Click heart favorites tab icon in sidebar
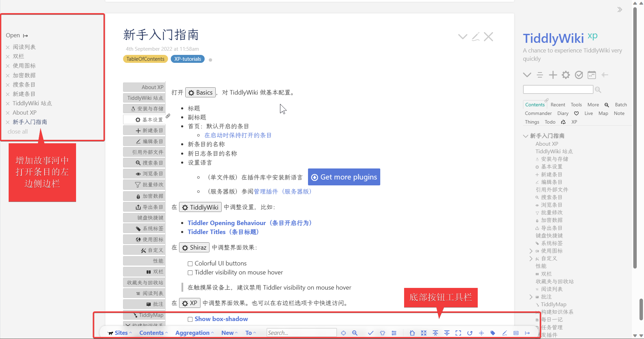Image resolution: width=644 pixels, height=339 pixels. pyautogui.click(x=576, y=113)
